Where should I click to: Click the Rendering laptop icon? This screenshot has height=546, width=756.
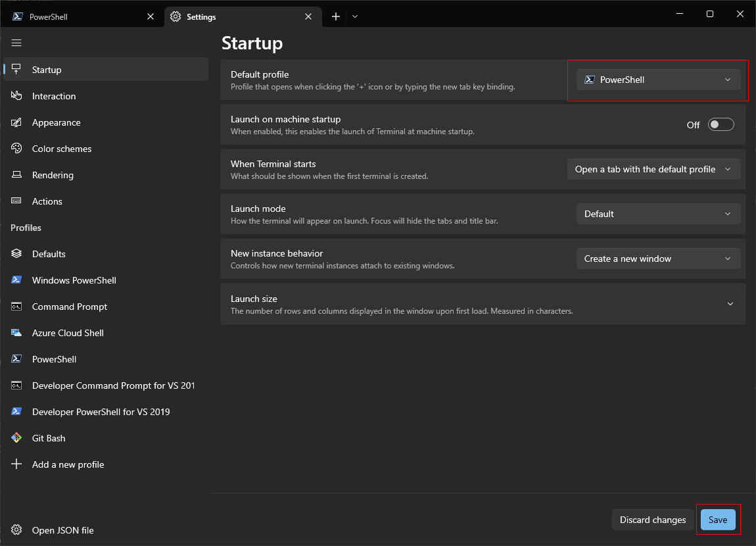pos(16,174)
